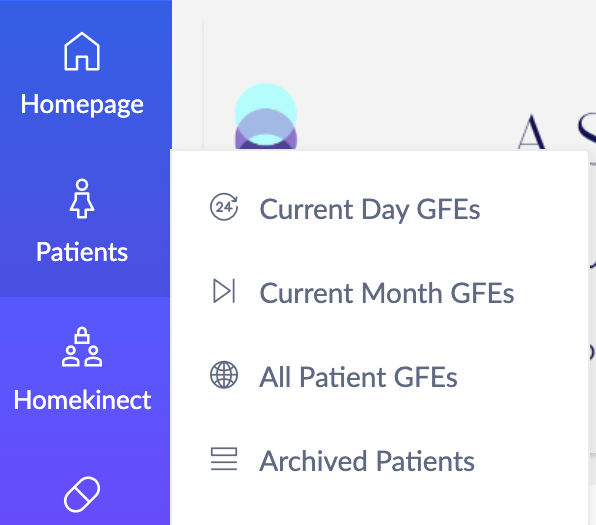This screenshot has width=596, height=525.
Task: Click the letter A in the brand name
Action: pos(531,132)
